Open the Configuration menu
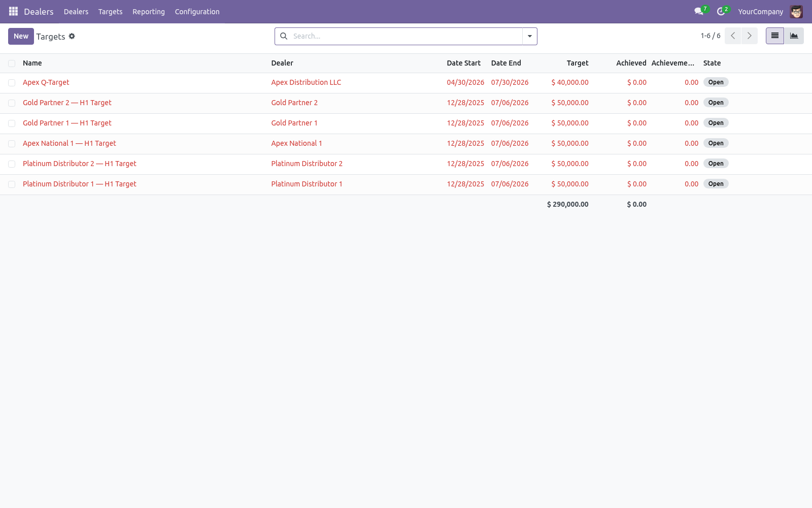This screenshot has width=812, height=508. coord(197,12)
